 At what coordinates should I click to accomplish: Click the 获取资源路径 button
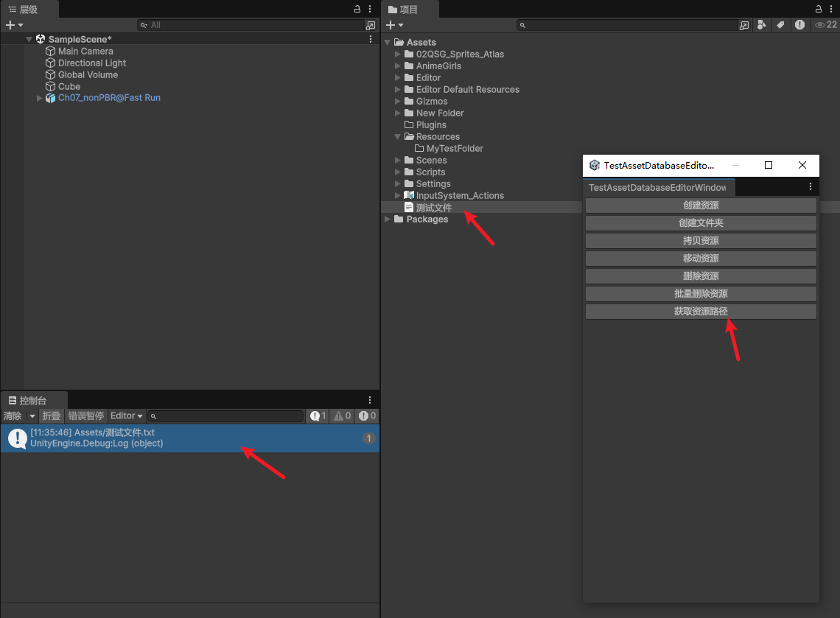(x=701, y=311)
